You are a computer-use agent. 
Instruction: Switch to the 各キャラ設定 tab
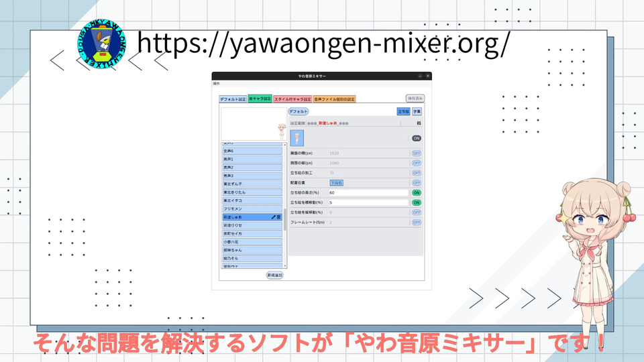(x=260, y=99)
